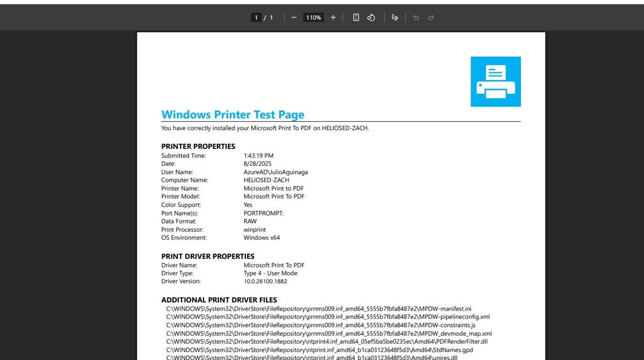Click Microsoft Print to PDF printer name value

(x=274, y=188)
